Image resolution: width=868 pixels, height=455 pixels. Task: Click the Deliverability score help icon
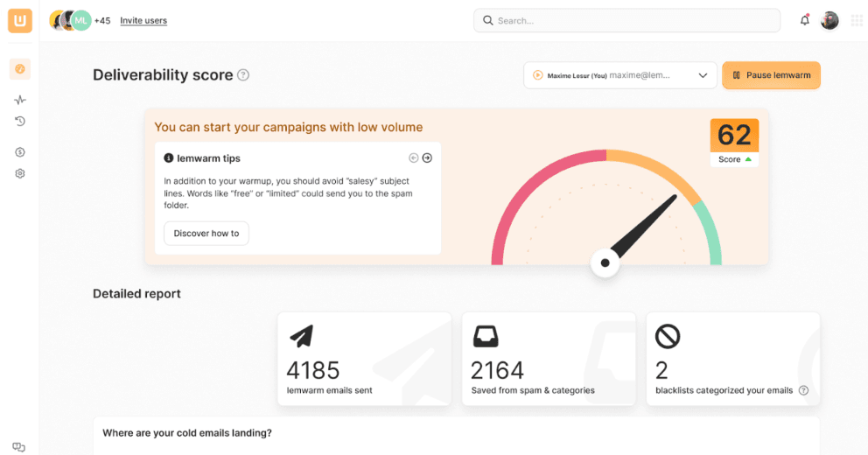[x=243, y=75]
